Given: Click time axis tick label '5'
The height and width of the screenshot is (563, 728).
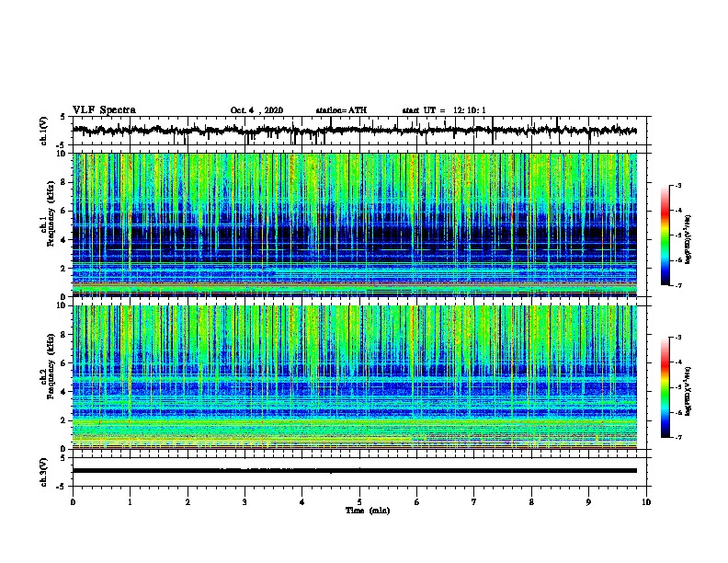Looking at the screenshot, I should point(359,501).
